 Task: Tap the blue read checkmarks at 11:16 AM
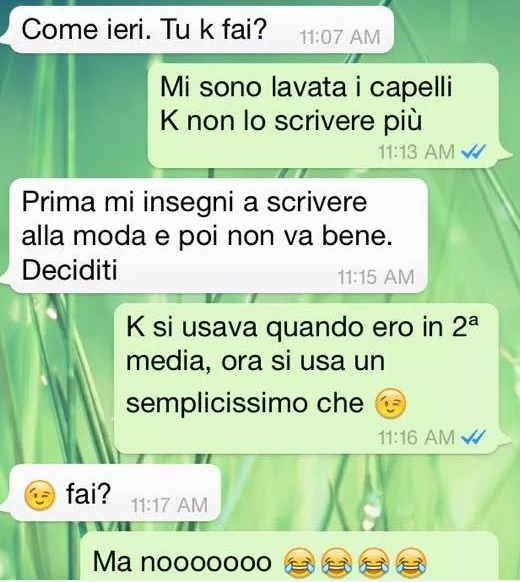(473, 437)
